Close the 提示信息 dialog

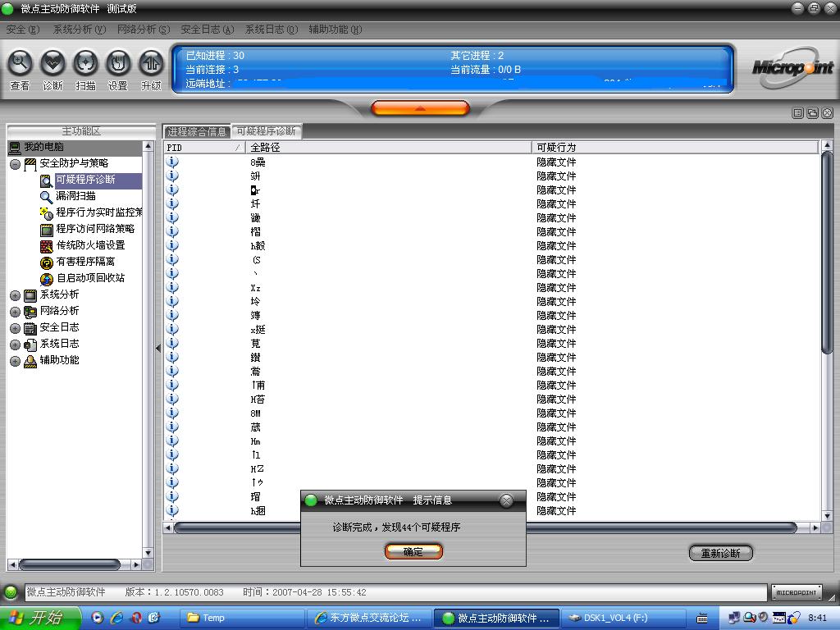[x=506, y=500]
